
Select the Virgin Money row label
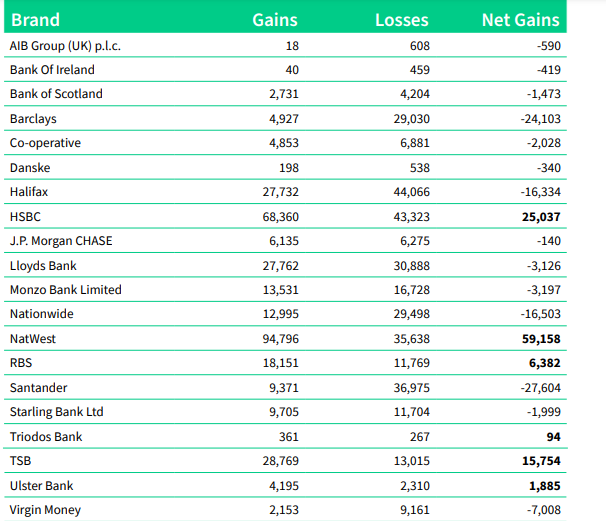[x=45, y=510]
